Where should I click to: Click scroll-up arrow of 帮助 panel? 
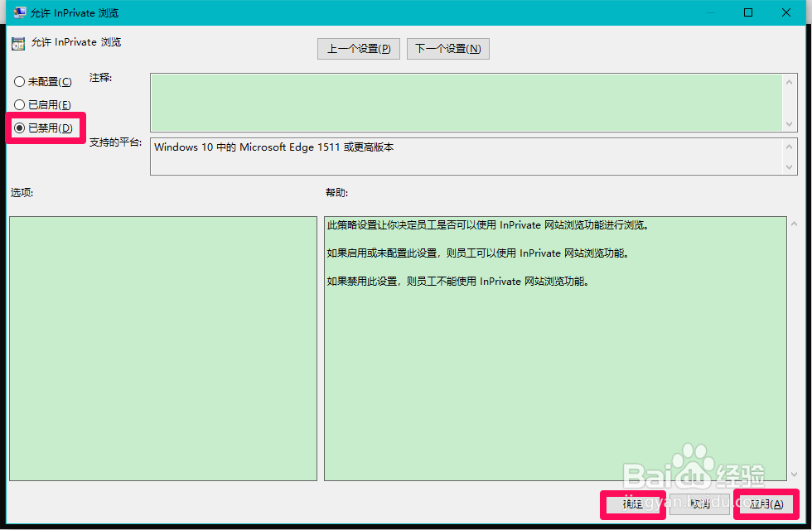tap(794, 224)
